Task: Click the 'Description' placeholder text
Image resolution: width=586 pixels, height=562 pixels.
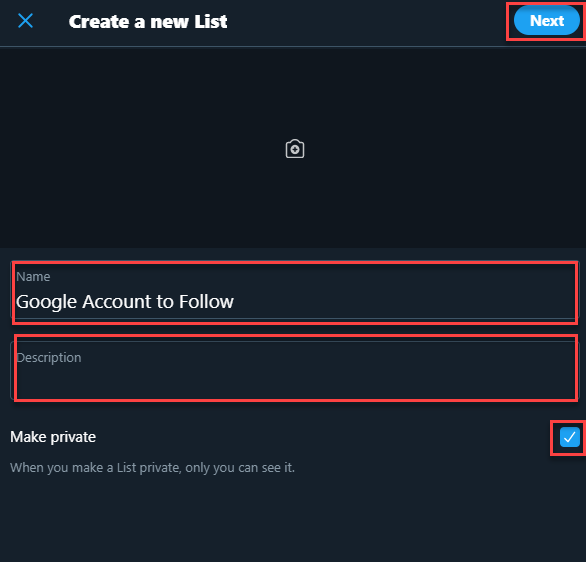Action: point(49,358)
